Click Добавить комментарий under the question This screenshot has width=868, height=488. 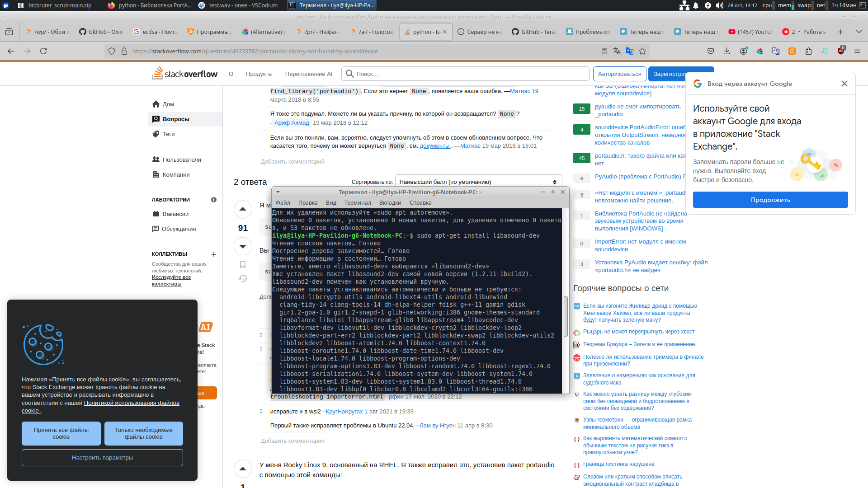click(x=292, y=161)
